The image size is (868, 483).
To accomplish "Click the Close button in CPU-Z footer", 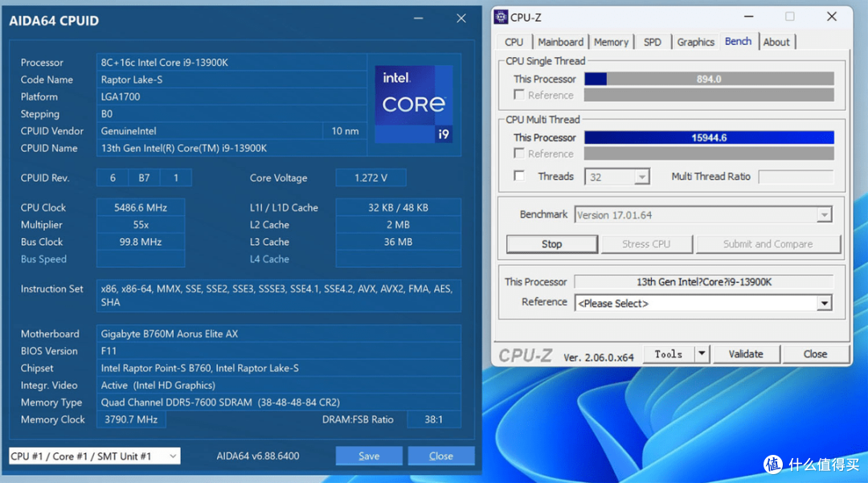I will pyautogui.click(x=815, y=354).
